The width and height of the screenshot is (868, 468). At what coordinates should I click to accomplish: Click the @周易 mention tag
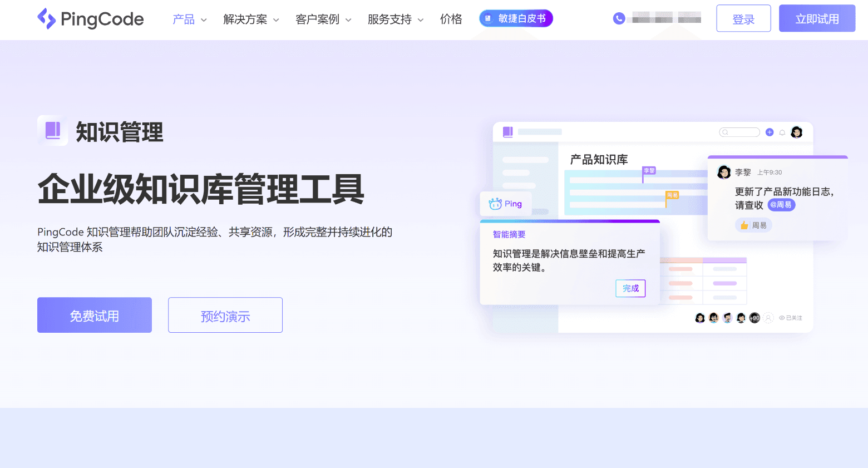point(781,205)
